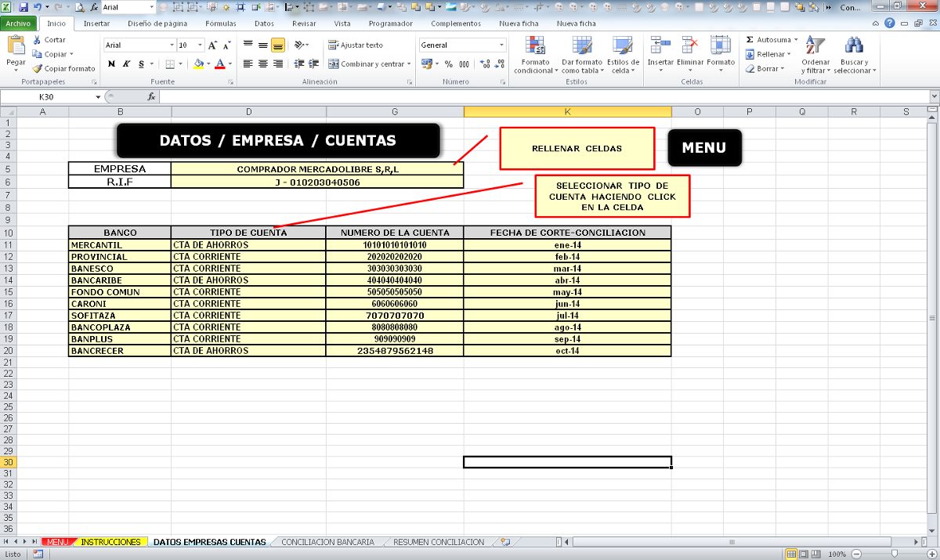Open the cells Formato menu
940x560 pixels.
721,52
